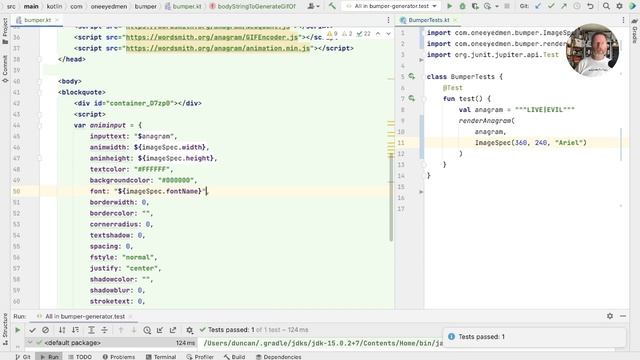Click run gutter icon beside fun test()
This screenshot has width=640, height=360.
[412, 98]
